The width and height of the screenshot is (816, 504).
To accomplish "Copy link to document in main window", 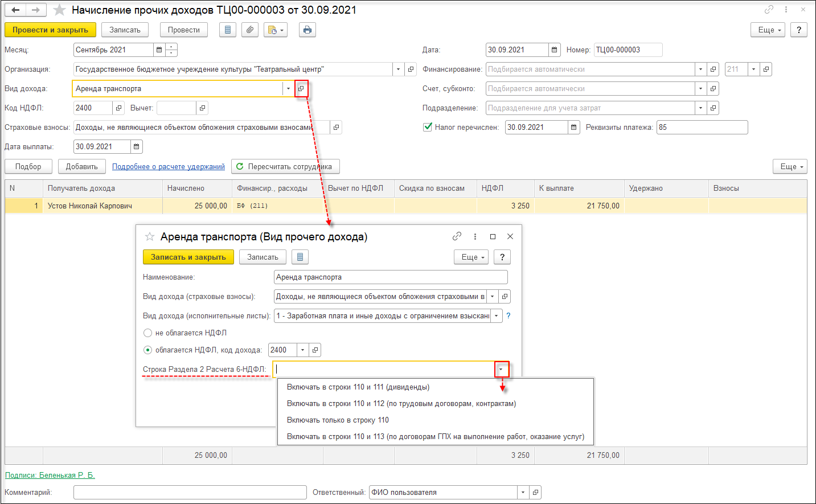I will tap(769, 10).
